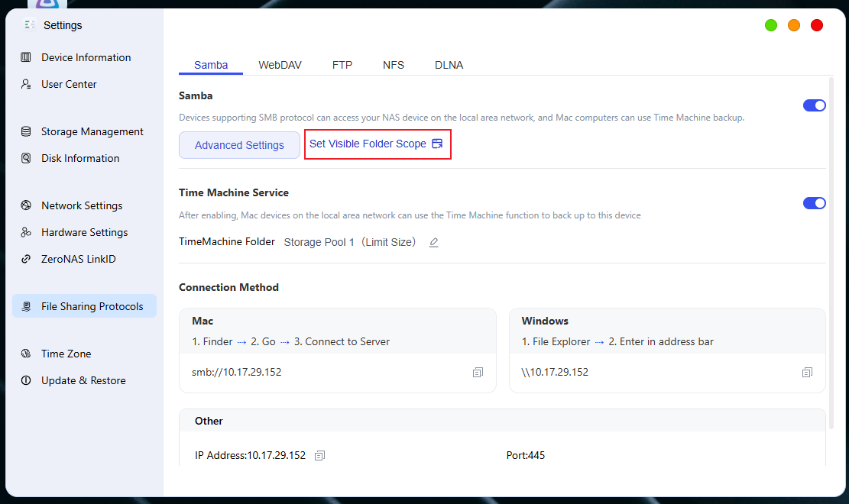Image resolution: width=849 pixels, height=504 pixels.
Task: Click the green window control button
Action: coord(771,25)
